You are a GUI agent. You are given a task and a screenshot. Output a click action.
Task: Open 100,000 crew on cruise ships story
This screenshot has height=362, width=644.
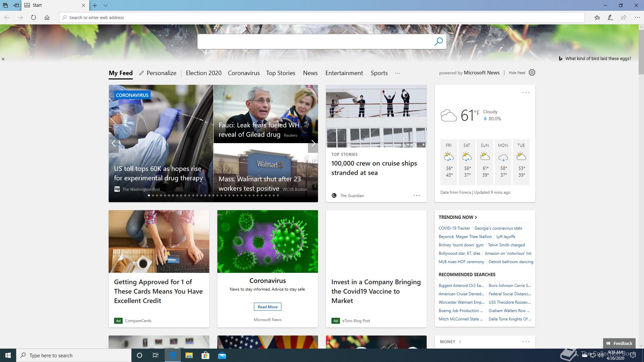pos(374,168)
